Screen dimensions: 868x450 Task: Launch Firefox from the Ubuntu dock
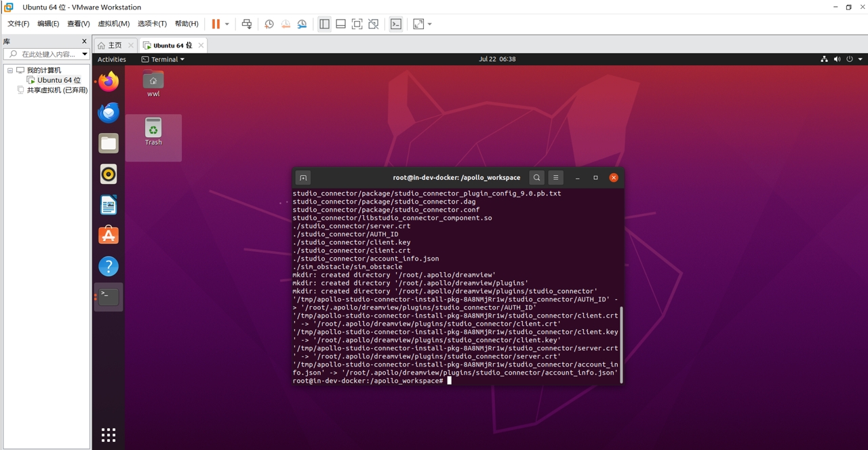coord(108,81)
